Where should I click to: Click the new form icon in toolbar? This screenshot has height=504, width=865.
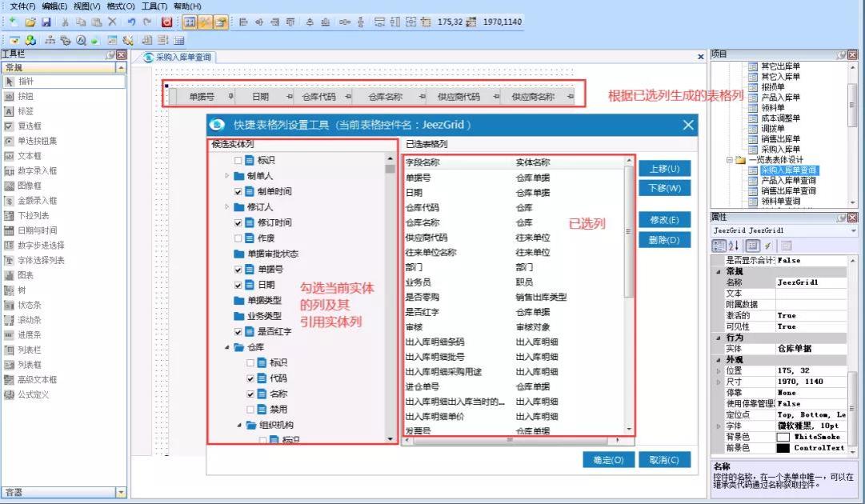tap(14, 22)
